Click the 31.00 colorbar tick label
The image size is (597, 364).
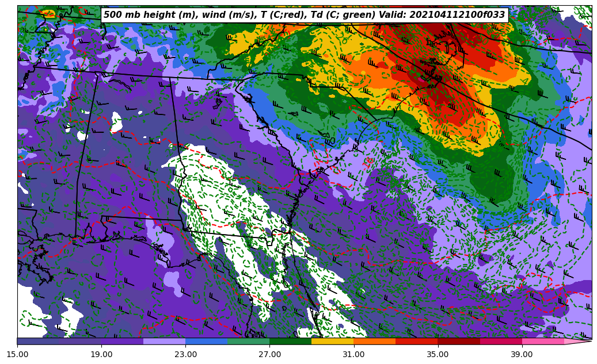point(353,354)
